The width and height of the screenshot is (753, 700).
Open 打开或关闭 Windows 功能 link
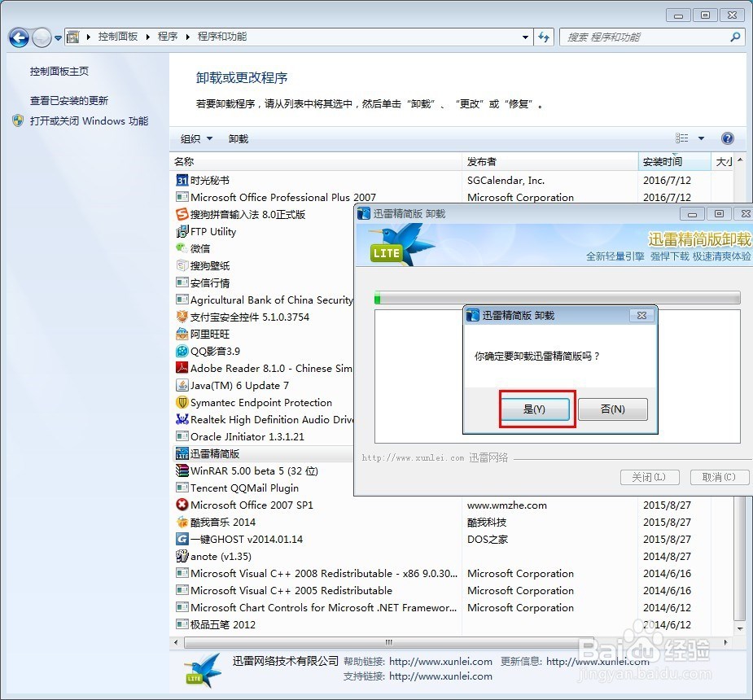(90, 121)
